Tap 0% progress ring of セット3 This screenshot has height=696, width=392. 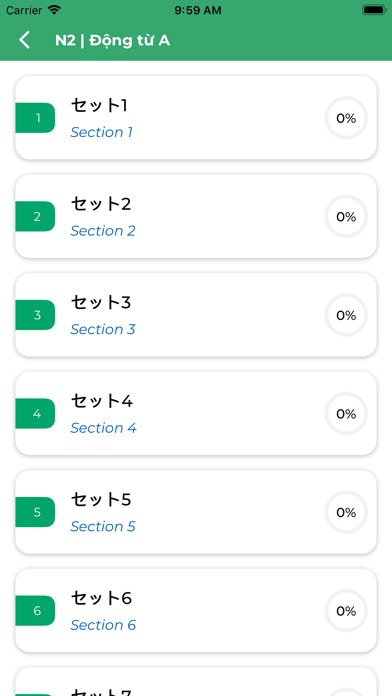coord(346,315)
